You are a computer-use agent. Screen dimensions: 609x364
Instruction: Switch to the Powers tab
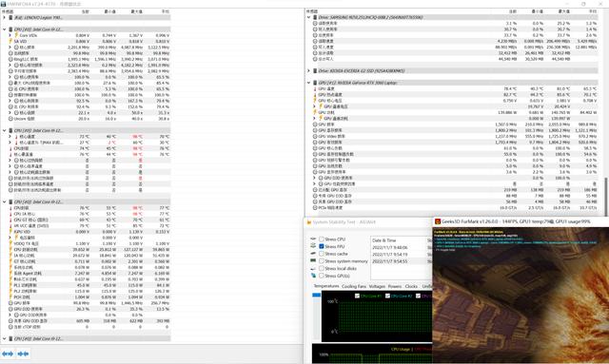click(395, 286)
